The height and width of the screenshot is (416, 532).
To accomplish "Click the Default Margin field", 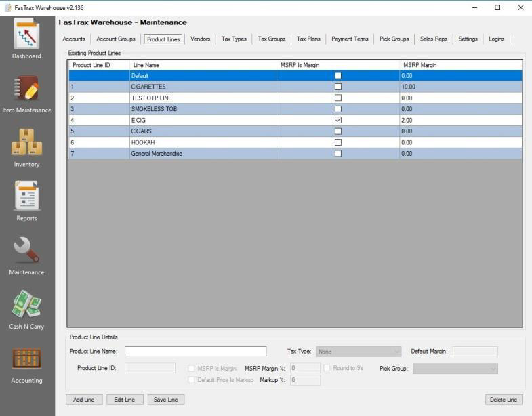I will (x=475, y=351).
